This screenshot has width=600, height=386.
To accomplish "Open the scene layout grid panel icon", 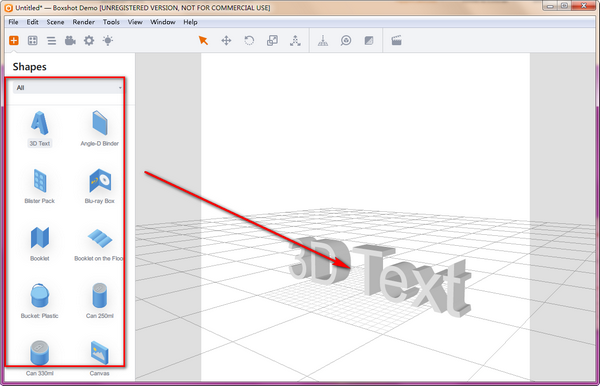I will pyautogui.click(x=33, y=40).
